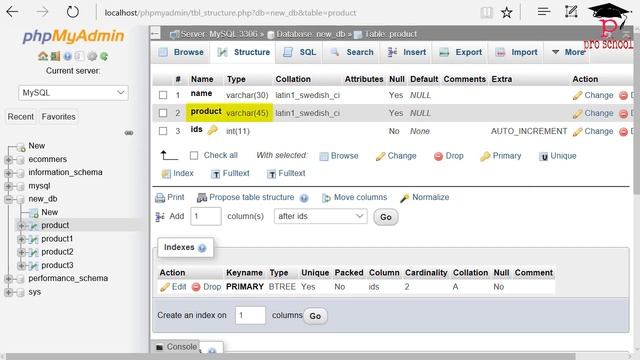Select product2 table in tree
The image size is (640, 360).
tap(57, 252)
